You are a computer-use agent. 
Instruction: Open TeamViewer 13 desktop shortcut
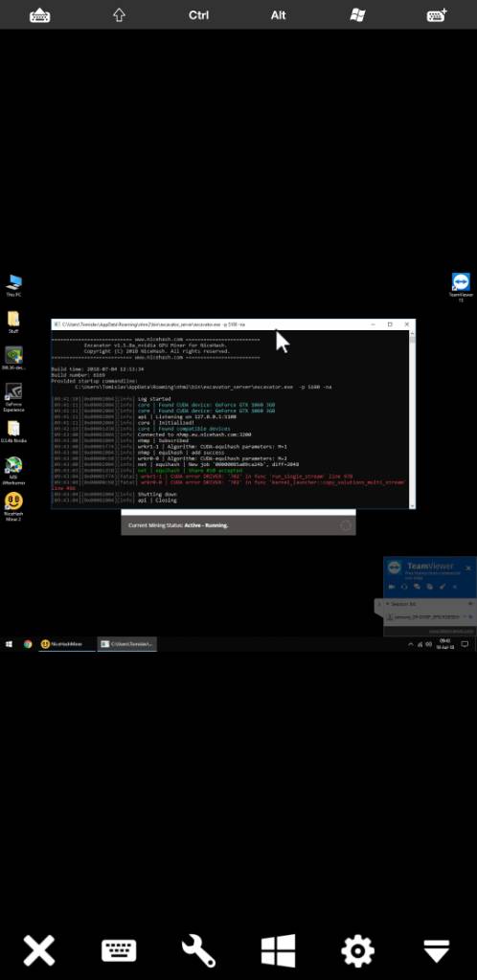click(461, 287)
